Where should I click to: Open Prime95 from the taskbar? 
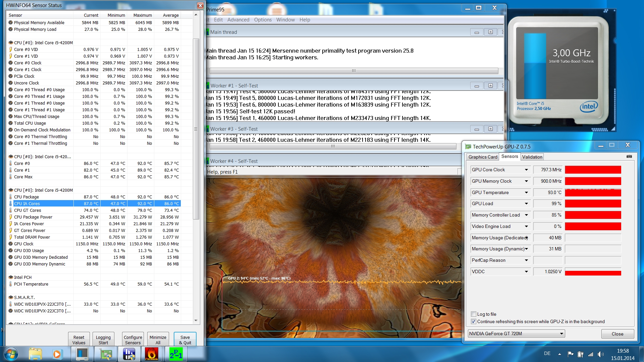point(175,354)
